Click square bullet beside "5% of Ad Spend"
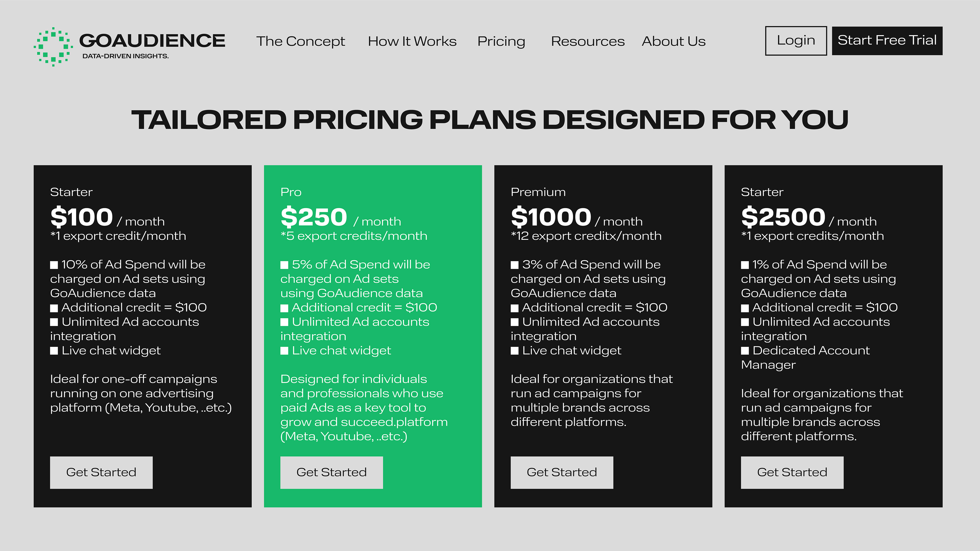Screen dimensions: 980x551 pyautogui.click(x=284, y=265)
